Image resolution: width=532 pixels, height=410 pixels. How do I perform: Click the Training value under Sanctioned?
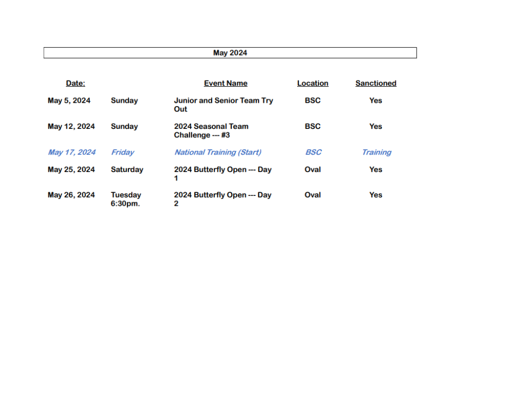tap(376, 152)
